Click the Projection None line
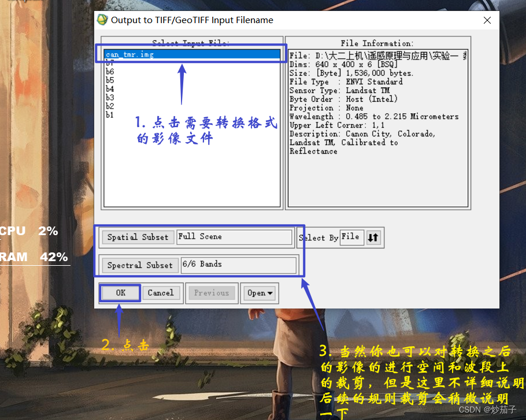The image size is (526, 420). pos(326,108)
